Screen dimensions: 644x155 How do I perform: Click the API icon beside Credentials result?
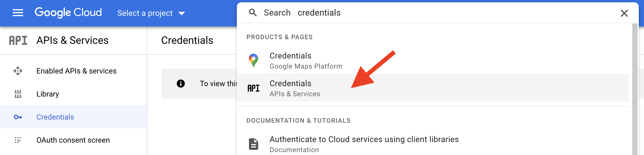pyautogui.click(x=254, y=88)
